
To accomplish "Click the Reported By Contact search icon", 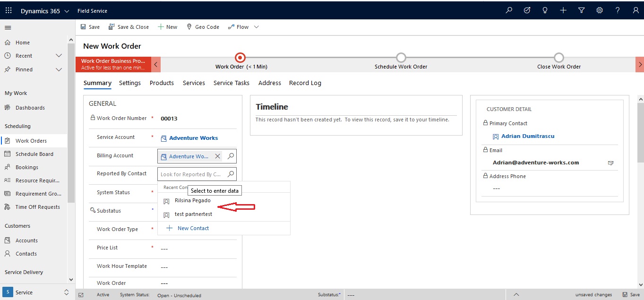I will (231, 174).
